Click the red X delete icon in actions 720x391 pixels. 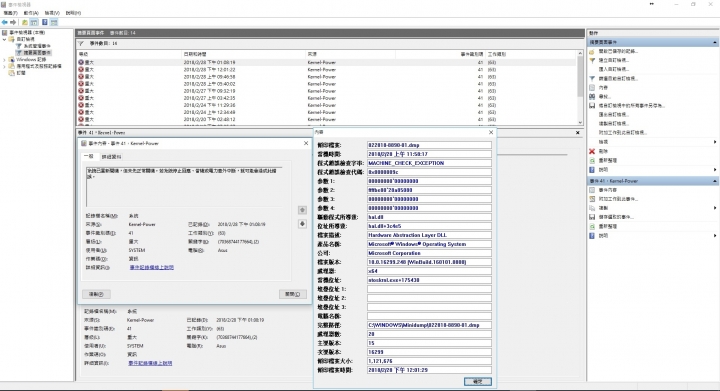coord(592,151)
